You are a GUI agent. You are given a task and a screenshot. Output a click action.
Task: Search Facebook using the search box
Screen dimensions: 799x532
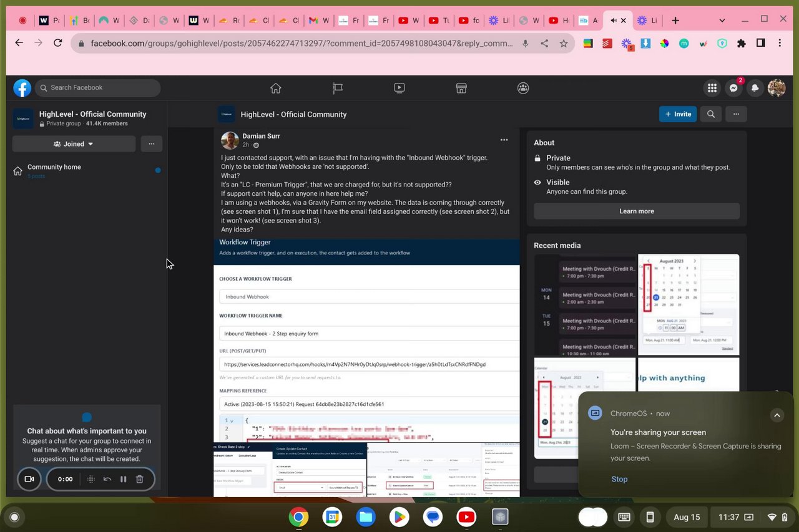pos(97,88)
